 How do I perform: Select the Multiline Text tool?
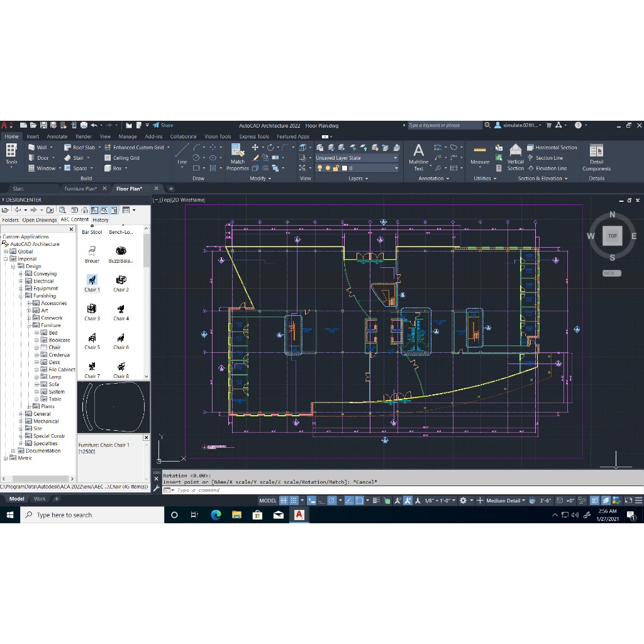[x=418, y=157]
